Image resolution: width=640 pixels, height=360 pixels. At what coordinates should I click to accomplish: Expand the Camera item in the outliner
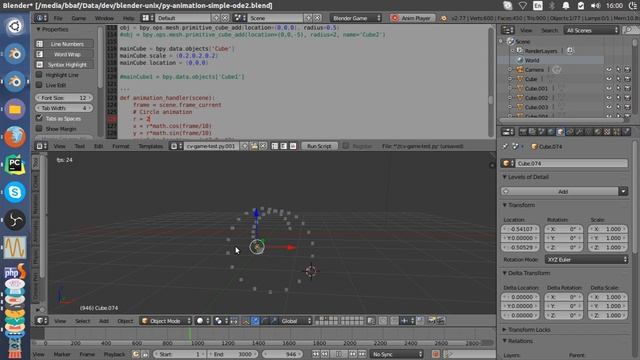click(x=510, y=70)
